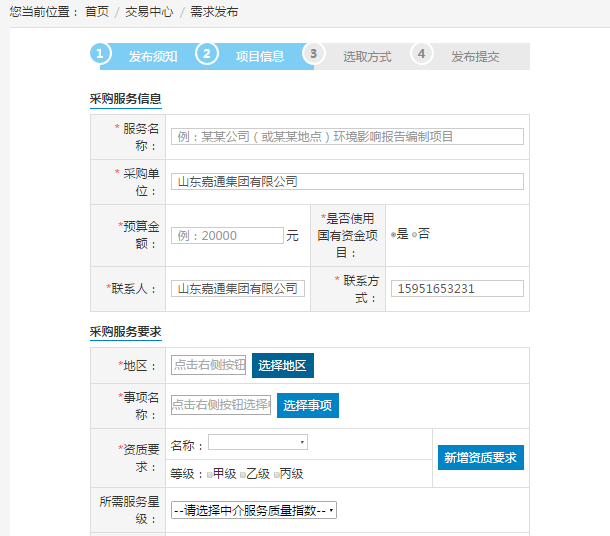
Task: Choose 甲级 qualification level
Action: click(209, 474)
